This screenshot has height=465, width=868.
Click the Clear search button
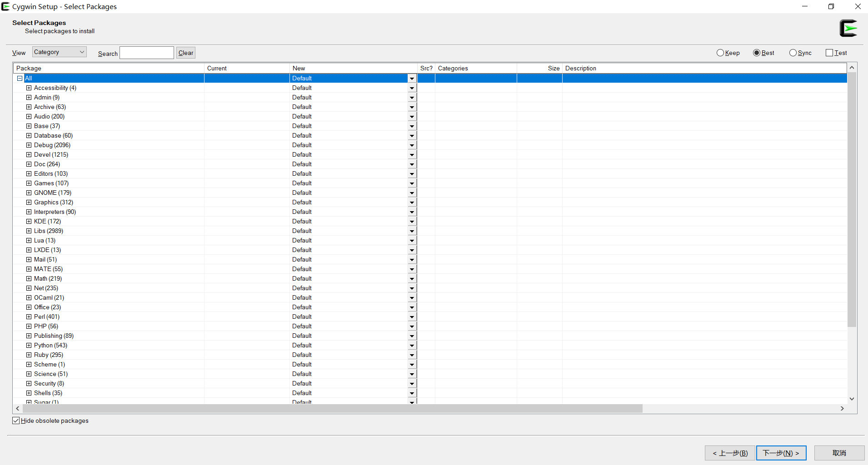186,53
